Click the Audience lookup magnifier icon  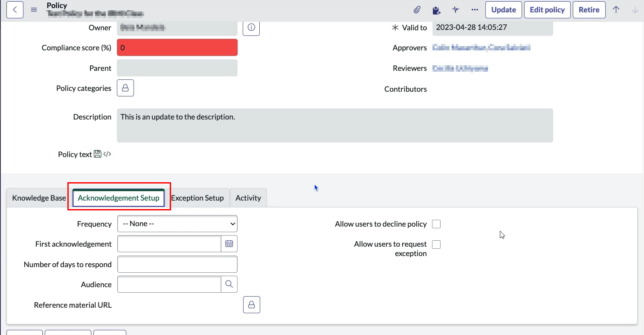pos(229,284)
